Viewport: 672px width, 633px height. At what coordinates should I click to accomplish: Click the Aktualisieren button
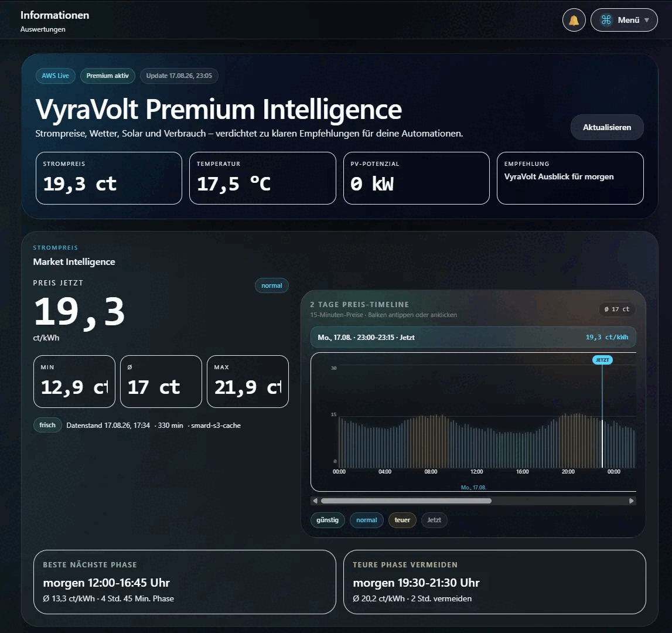607,127
